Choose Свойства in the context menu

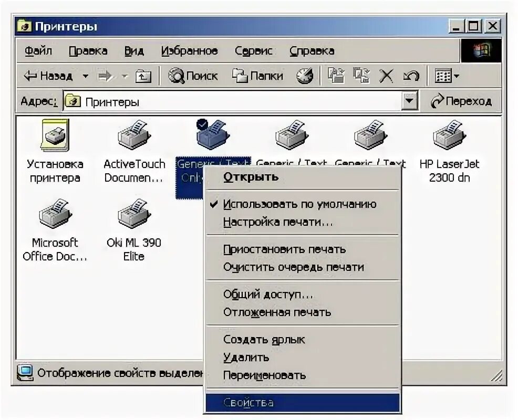pos(303,403)
